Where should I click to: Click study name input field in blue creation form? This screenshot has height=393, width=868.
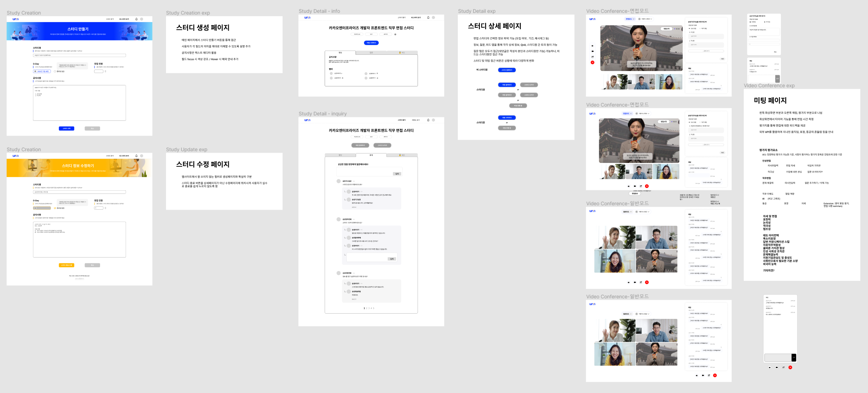(79, 55)
